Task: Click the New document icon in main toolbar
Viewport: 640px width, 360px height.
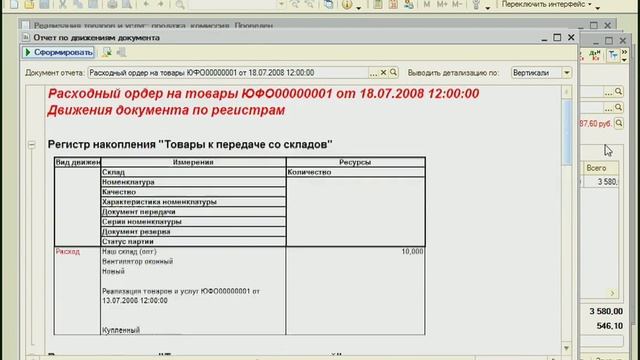Action: click(14, 4)
